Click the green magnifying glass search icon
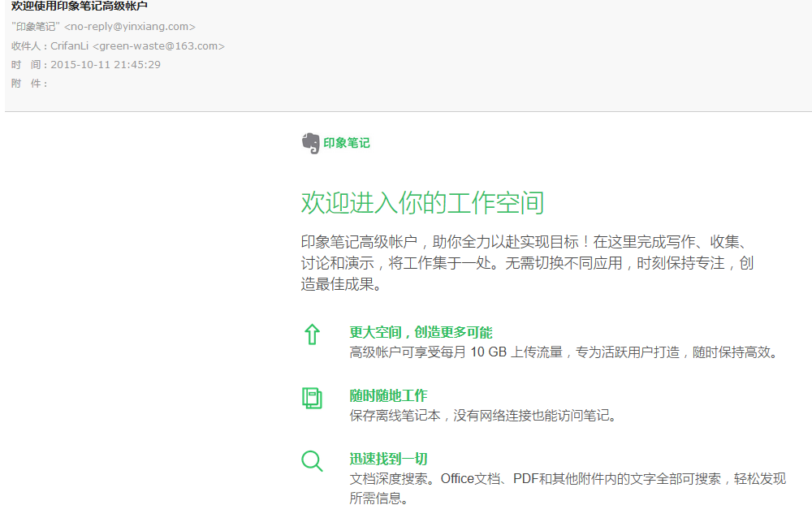 point(313,461)
